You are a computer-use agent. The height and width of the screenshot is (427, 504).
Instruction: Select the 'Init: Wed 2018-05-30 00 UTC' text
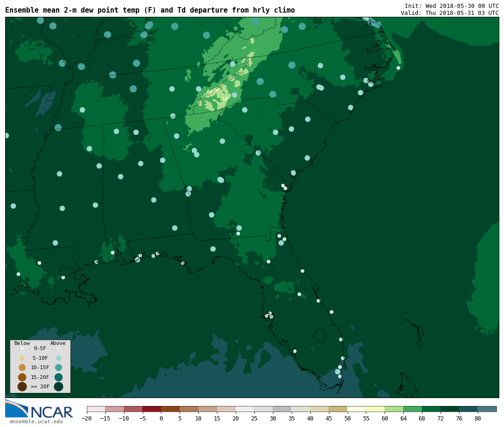click(452, 6)
